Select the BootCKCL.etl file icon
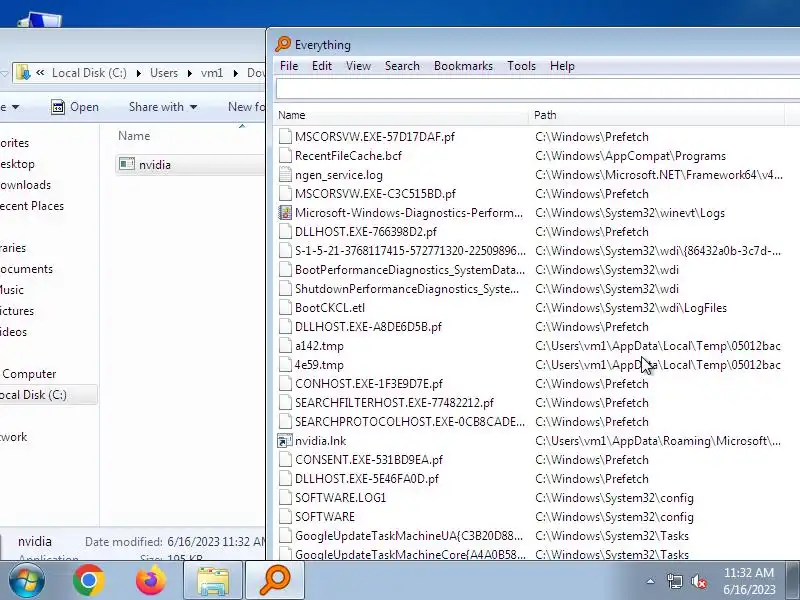The image size is (800, 600). point(285,308)
